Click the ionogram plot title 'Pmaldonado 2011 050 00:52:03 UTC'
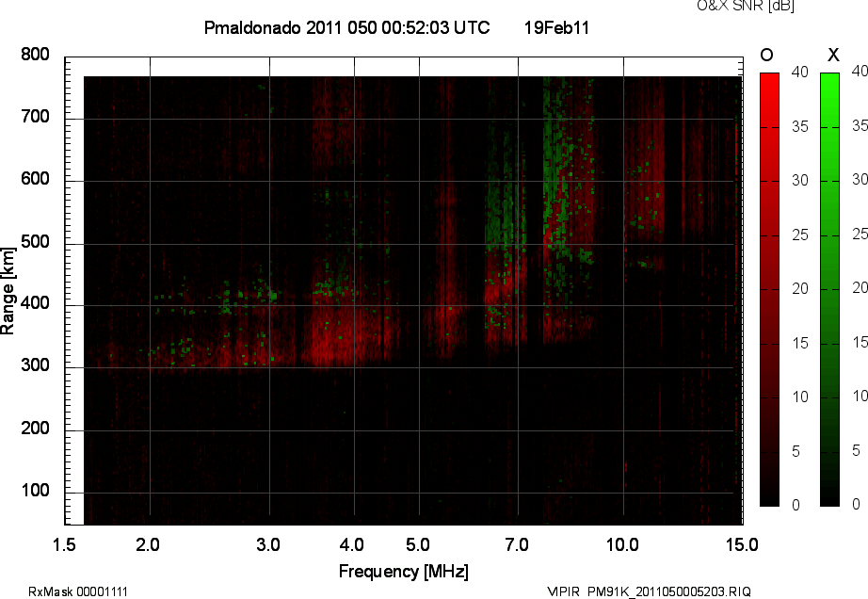Screen dimensions: 868x599 click(x=347, y=27)
